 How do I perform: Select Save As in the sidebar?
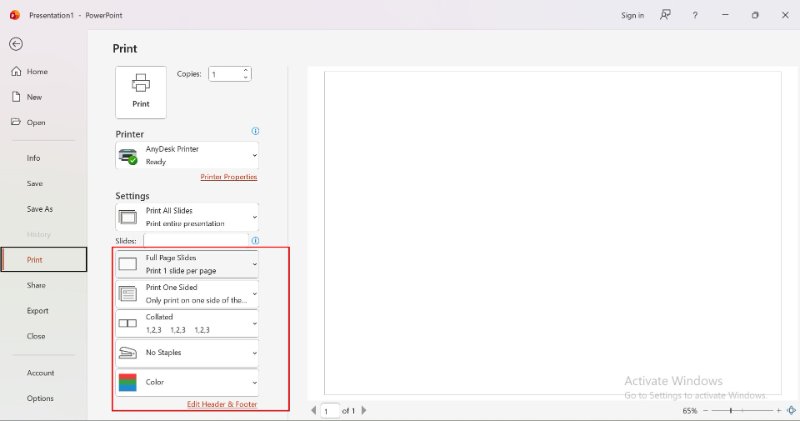[40, 209]
